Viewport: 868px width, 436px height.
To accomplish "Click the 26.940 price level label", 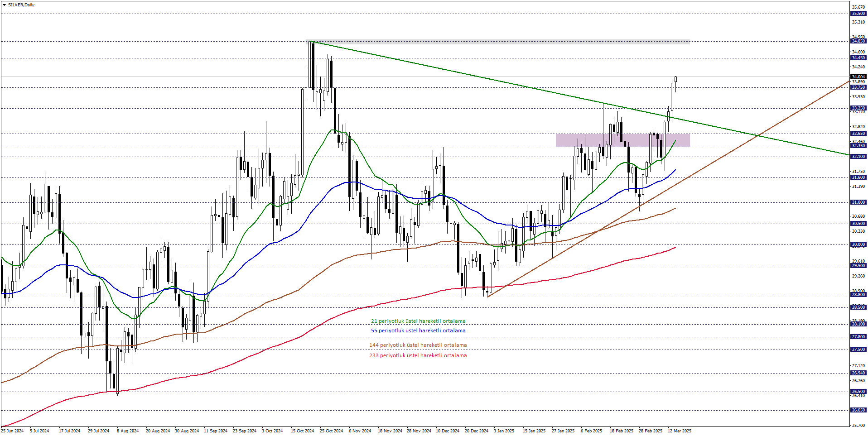I will point(858,373).
